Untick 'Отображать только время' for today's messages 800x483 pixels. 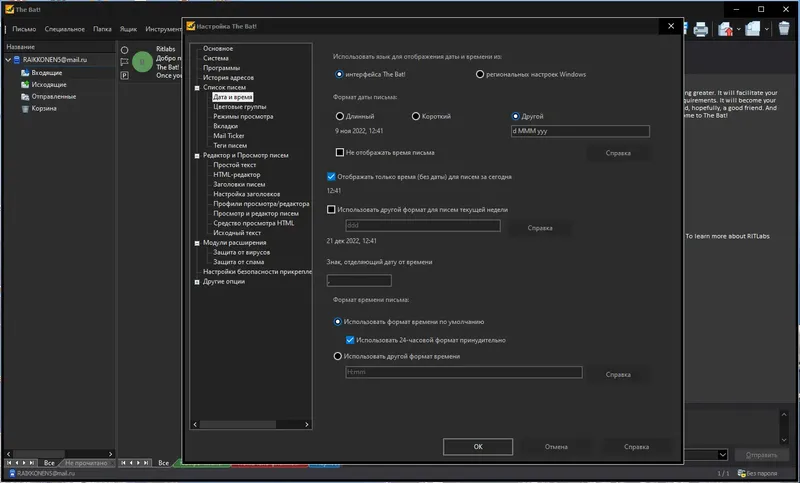coord(331,176)
